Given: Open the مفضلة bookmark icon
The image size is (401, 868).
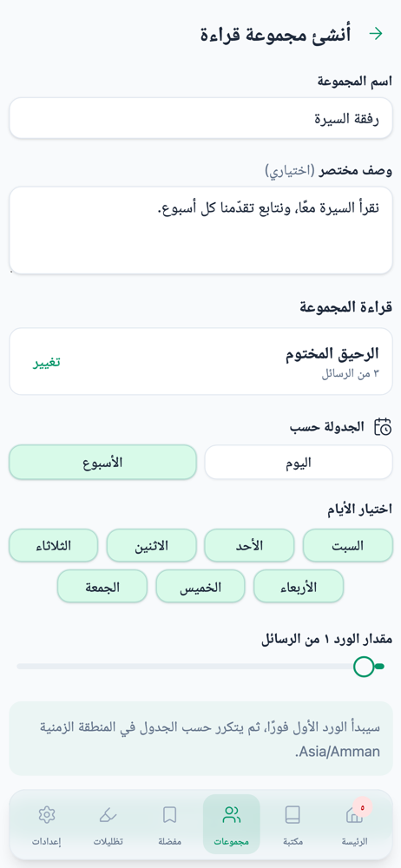Looking at the screenshot, I should coord(169,815).
